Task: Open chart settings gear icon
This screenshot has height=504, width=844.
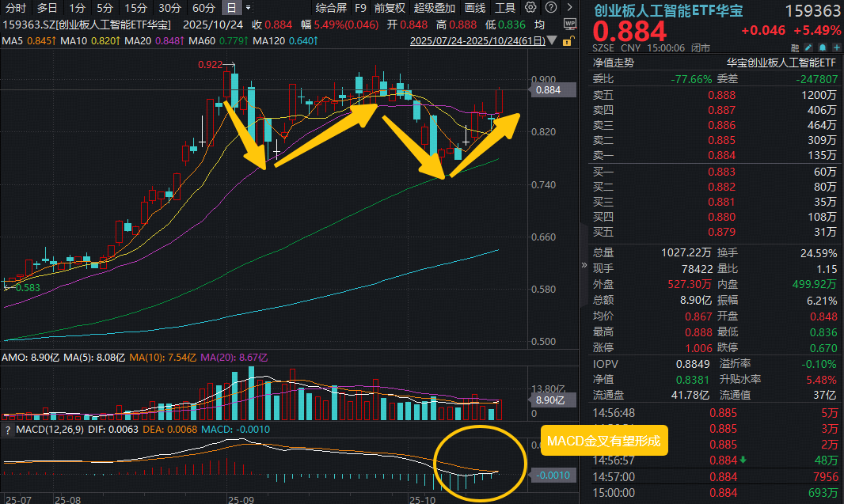Action: tap(530, 7)
